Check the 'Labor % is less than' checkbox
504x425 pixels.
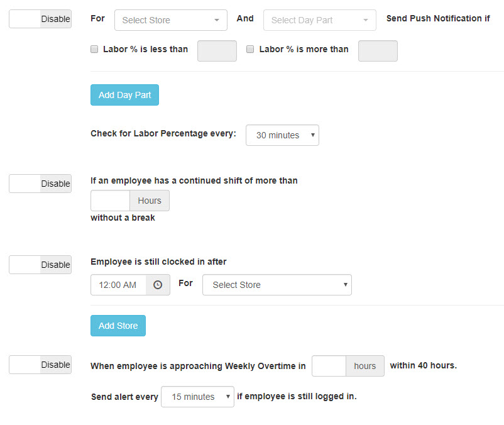94,49
